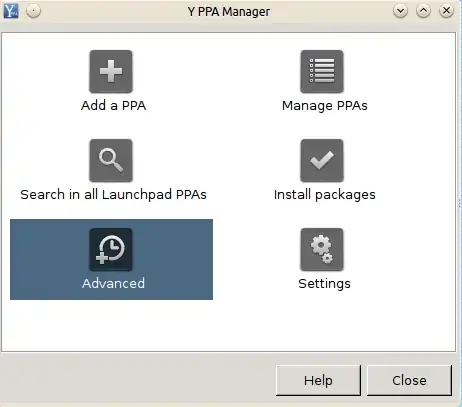Viewport: 462px width, 407px height.
Task: Minimize the Y PPA Manager window
Action: pos(400,11)
